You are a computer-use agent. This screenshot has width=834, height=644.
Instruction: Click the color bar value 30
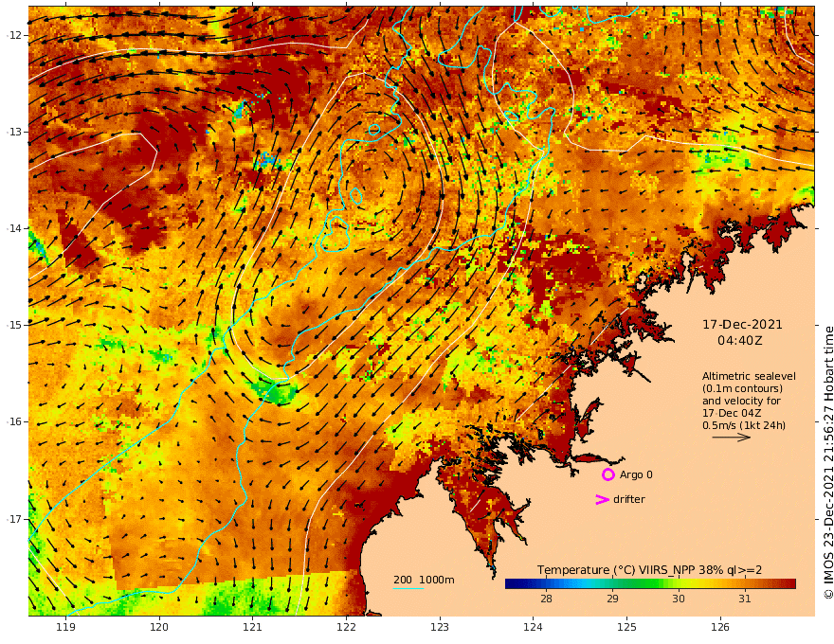click(x=679, y=599)
